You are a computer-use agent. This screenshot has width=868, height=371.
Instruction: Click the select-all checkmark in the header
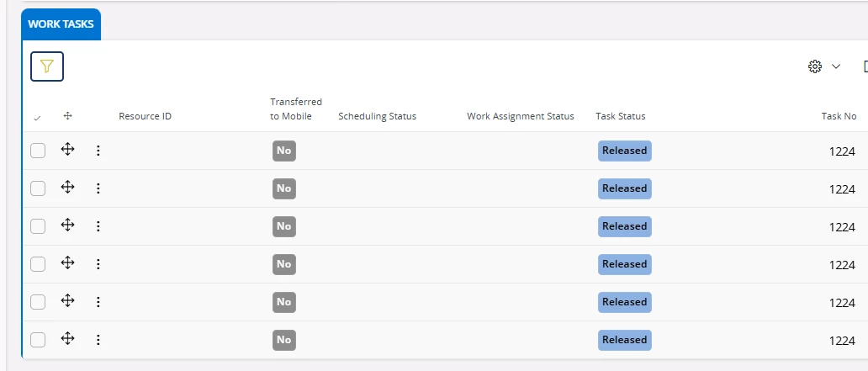pyautogui.click(x=37, y=117)
